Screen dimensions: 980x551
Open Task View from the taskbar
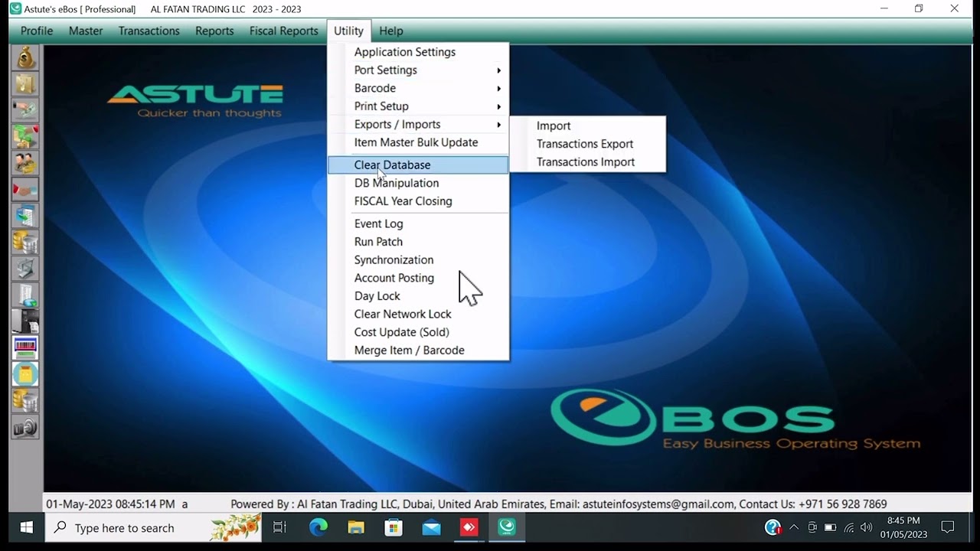click(x=279, y=528)
